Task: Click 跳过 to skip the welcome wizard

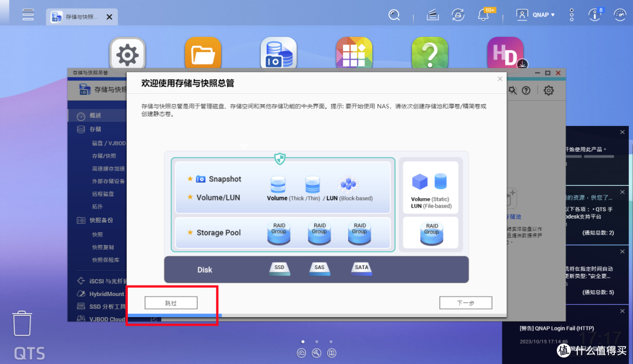Action: [x=171, y=302]
